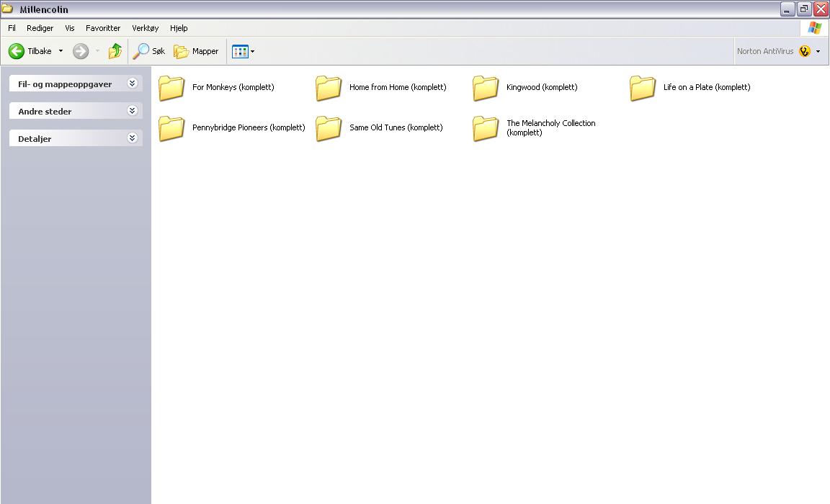Image resolution: width=830 pixels, height=504 pixels.
Task: Select the For Monkeys folder icon
Action: click(x=171, y=88)
